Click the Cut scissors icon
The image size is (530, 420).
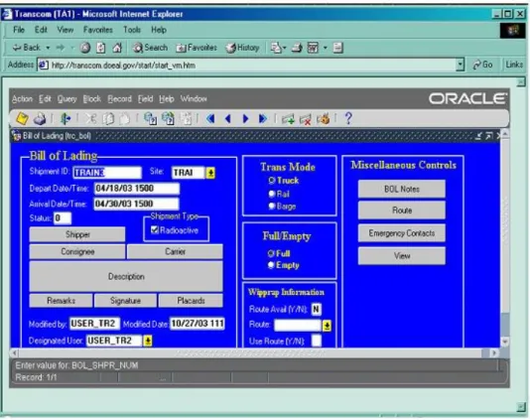tap(90, 119)
